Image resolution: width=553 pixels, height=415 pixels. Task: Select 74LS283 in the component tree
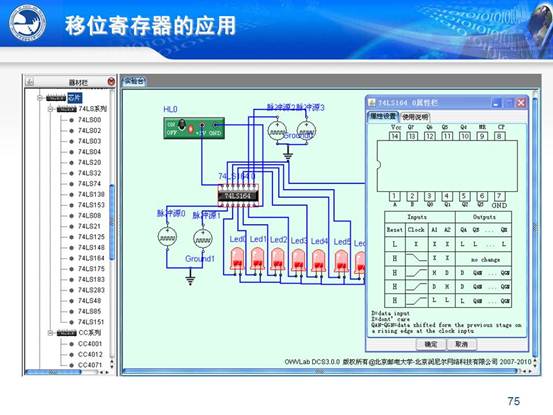click(91, 290)
